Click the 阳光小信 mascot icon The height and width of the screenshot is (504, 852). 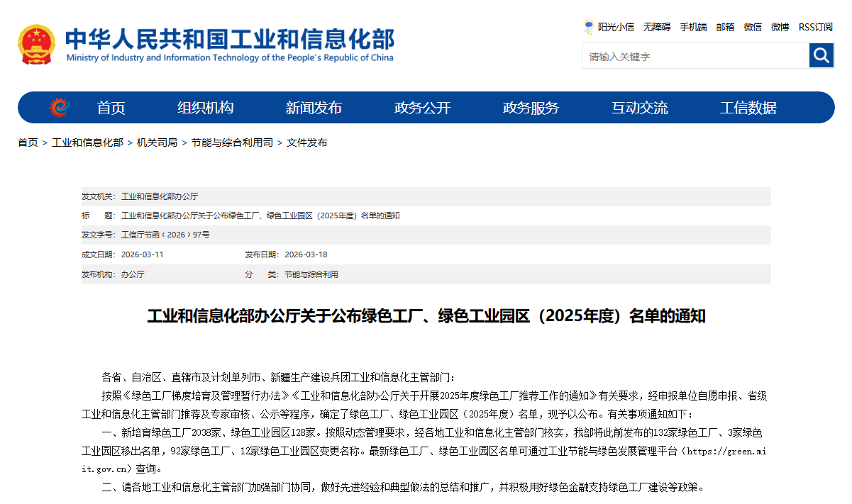tap(589, 27)
